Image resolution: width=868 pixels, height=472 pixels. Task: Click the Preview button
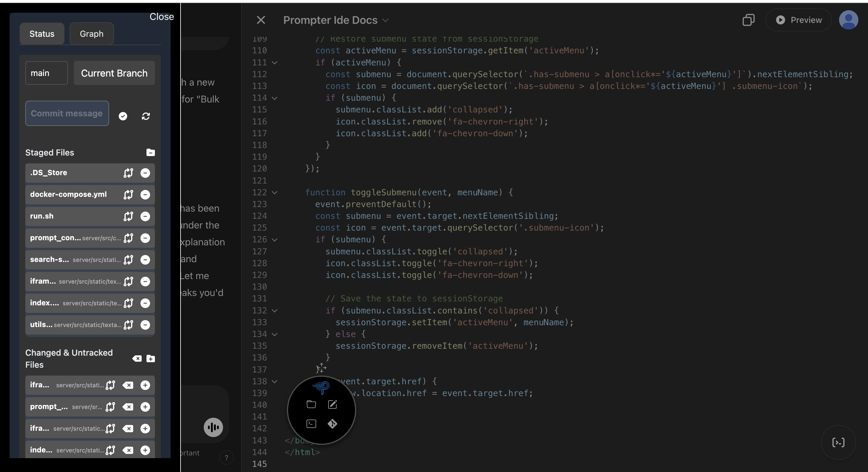799,20
